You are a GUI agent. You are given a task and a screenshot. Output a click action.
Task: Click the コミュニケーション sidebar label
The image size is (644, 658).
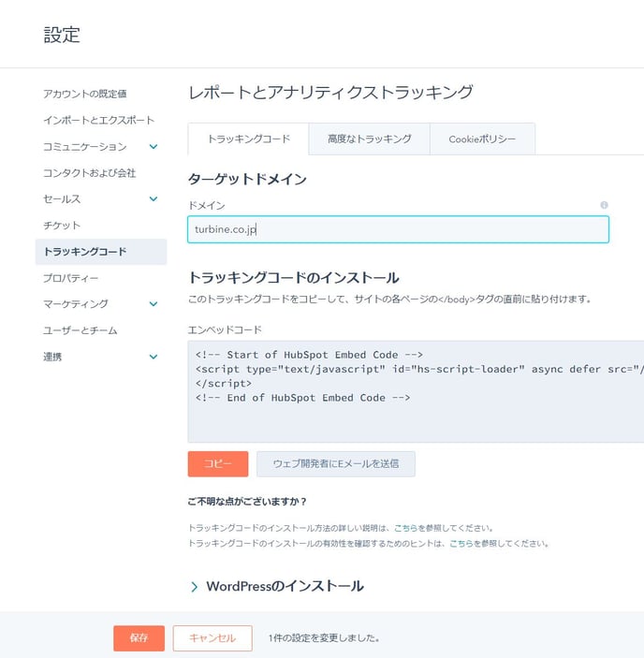(85, 146)
